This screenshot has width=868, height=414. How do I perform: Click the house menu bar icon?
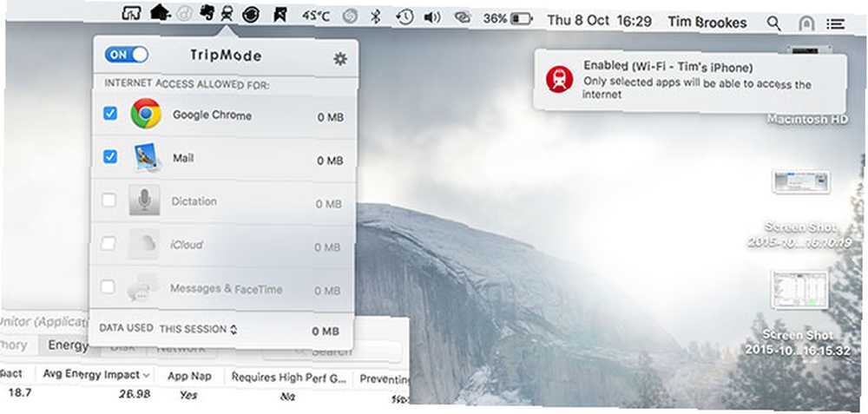coord(161,12)
